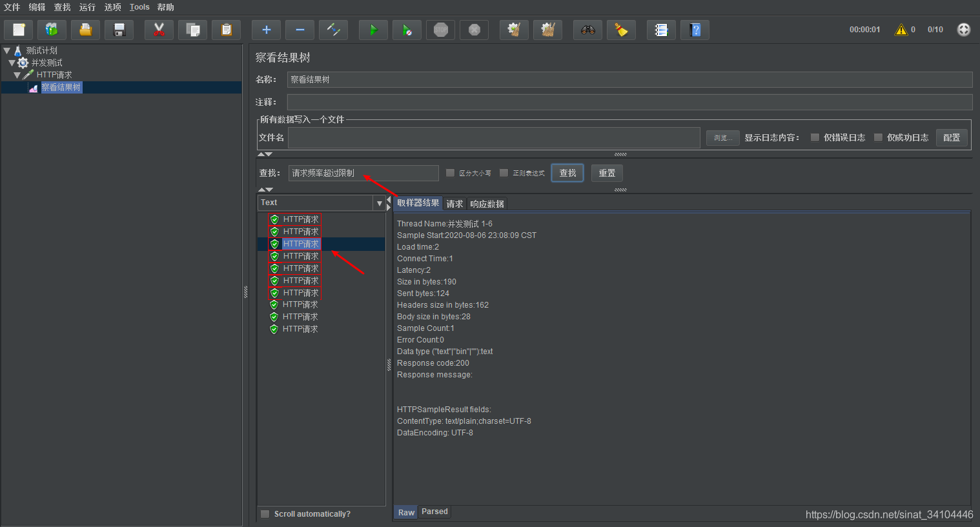Switch to the 响应数据 tab
980x527 pixels.
pyautogui.click(x=487, y=203)
